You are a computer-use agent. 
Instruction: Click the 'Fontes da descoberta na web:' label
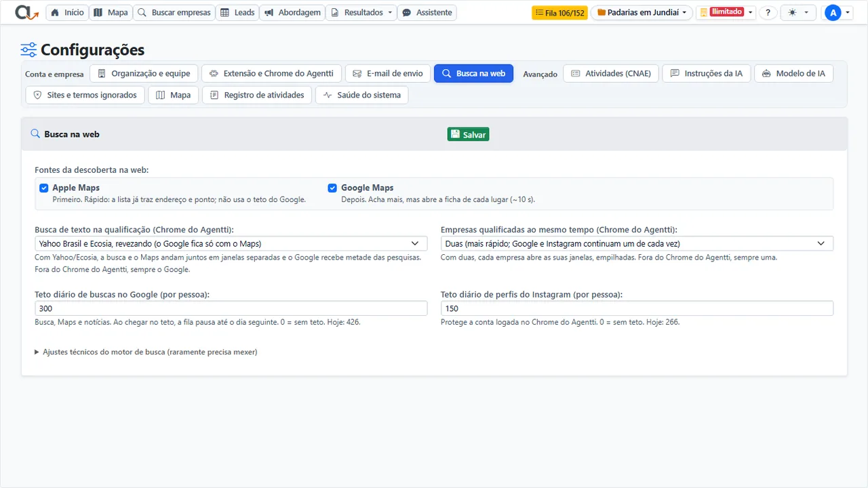92,169
